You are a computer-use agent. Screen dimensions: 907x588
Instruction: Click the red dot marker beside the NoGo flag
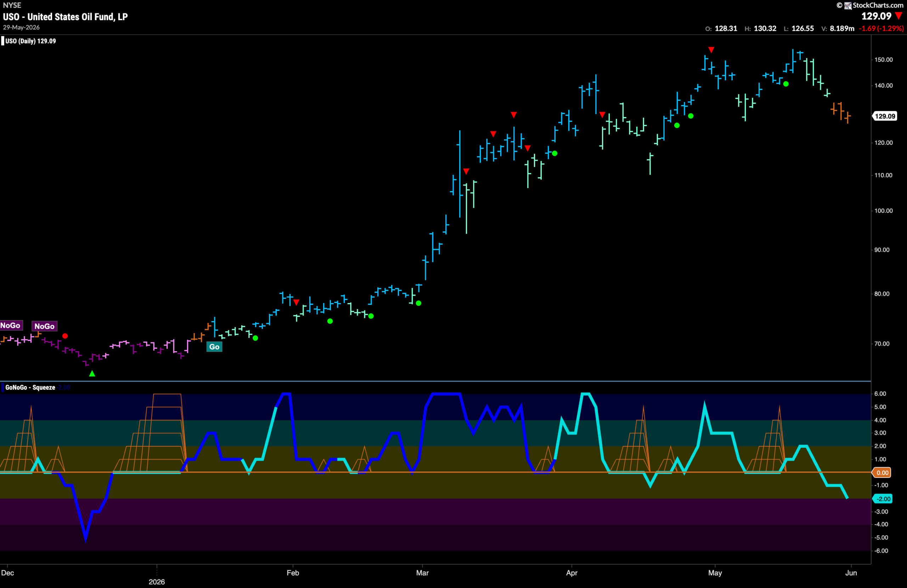pyautogui.click(x=65, y=336)
